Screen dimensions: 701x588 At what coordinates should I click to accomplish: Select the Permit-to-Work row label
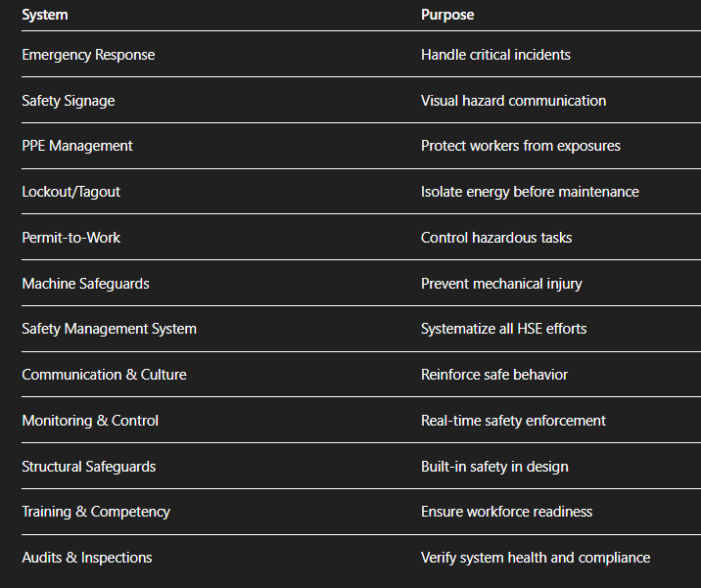[x=71, y=238]
